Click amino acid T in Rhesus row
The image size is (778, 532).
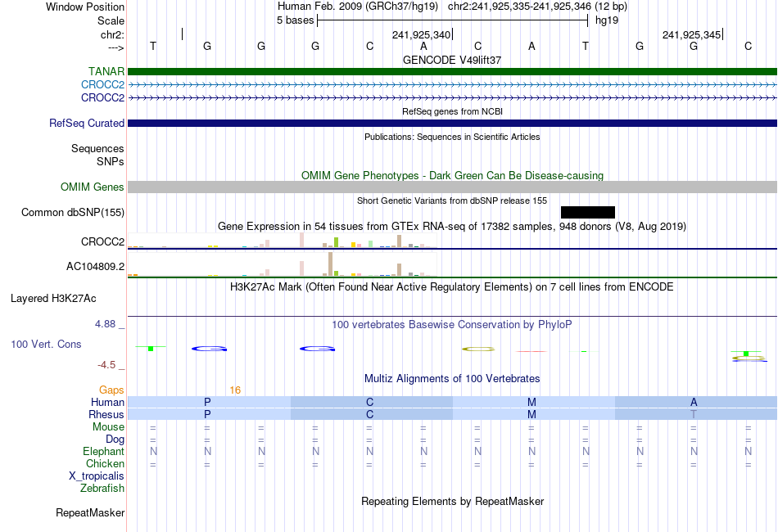click(x=694, y=414)
